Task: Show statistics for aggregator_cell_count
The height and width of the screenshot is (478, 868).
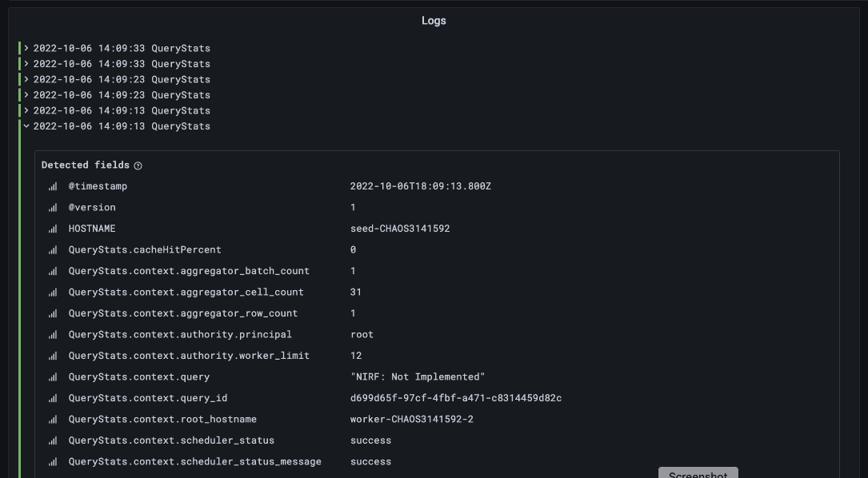Action: point(52,292)
